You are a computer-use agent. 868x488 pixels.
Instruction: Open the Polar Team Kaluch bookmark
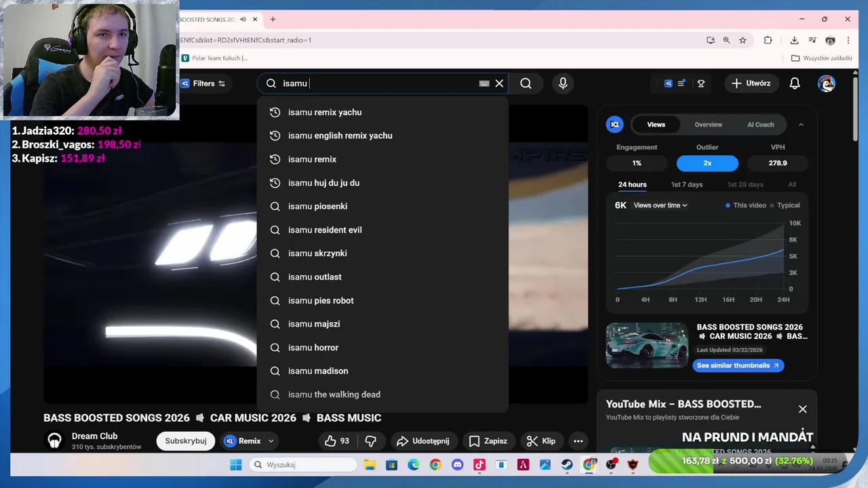[x=214, y=58]
